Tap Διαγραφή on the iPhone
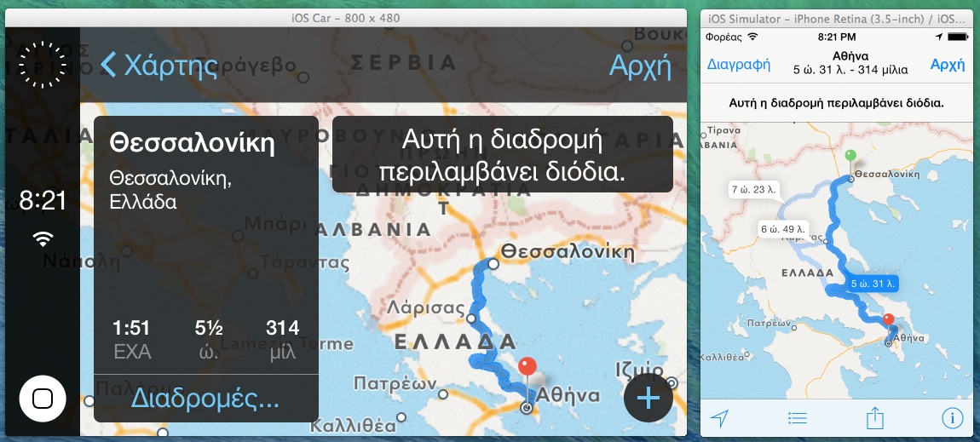980x442 pixels. [739, 65]
